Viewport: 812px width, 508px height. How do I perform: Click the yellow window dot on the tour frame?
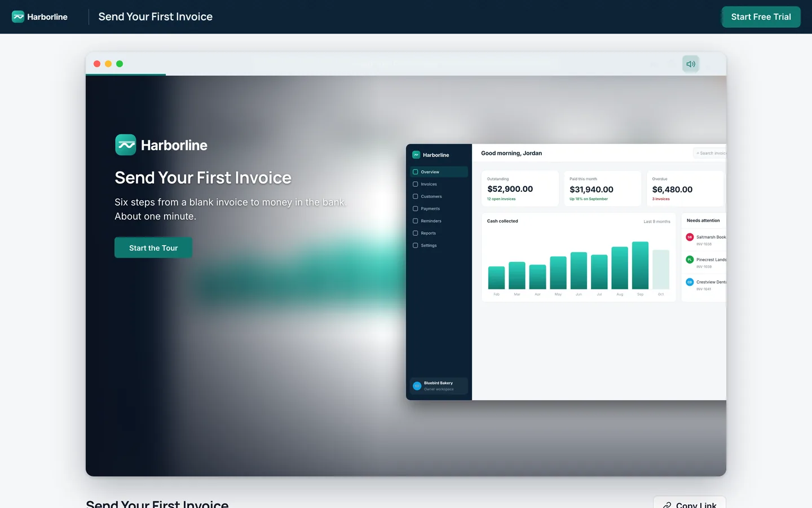(108, 64)
